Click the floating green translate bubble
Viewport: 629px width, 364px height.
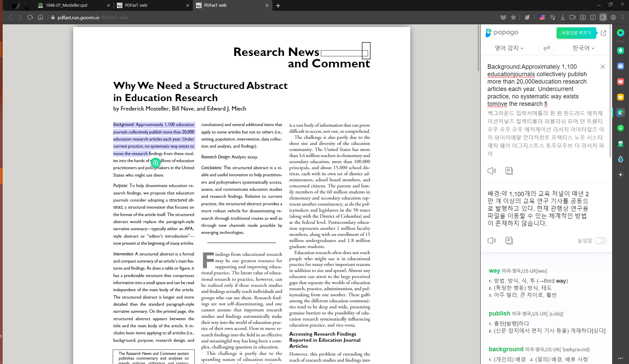(x=155, y=163)
